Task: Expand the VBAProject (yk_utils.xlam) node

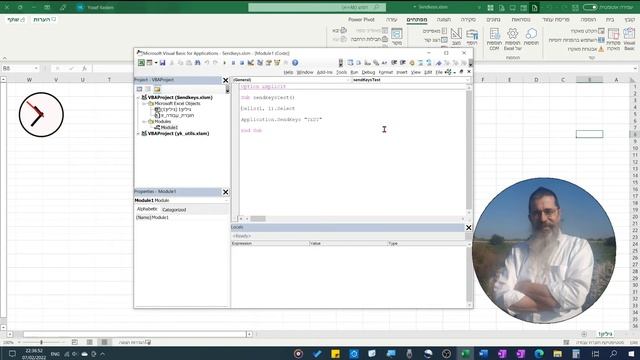Action: (138, 133)
